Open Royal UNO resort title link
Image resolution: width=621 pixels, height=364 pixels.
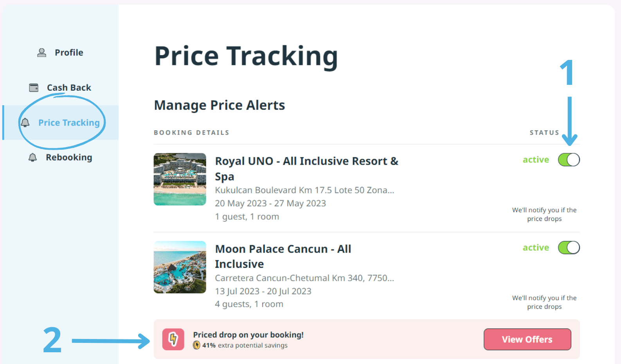click(x=307, y=169)
